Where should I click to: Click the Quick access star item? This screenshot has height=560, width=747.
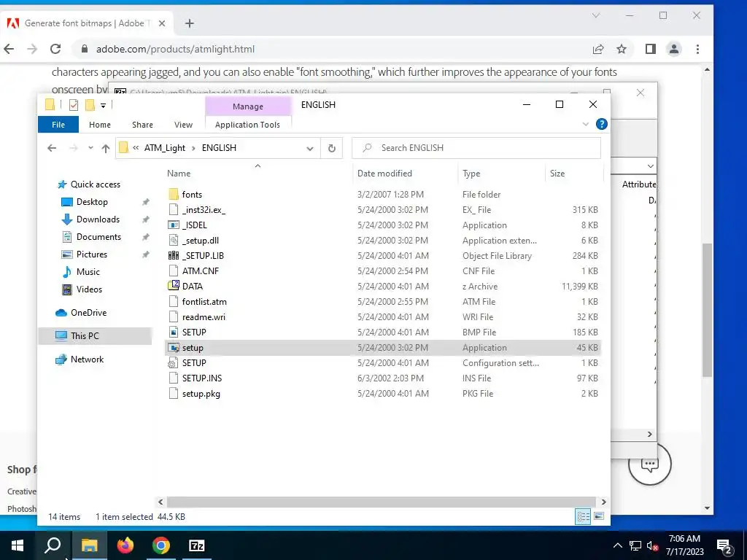[96, 184]
